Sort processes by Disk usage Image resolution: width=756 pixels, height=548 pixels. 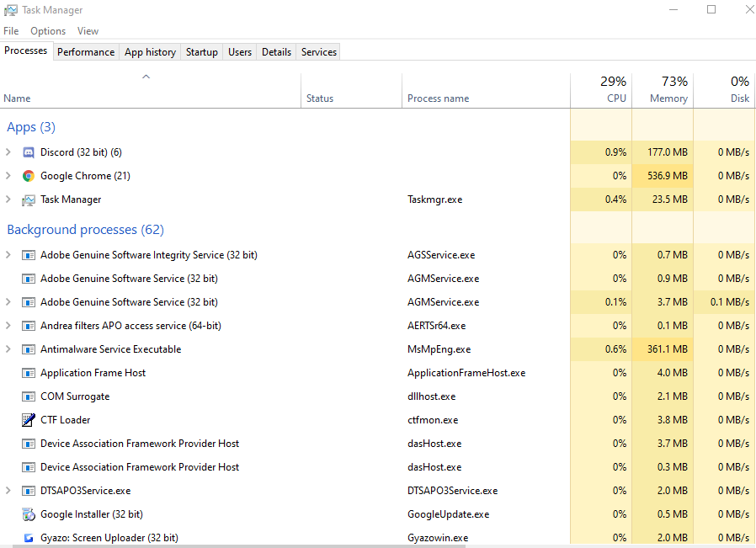[x=725, y=91]
